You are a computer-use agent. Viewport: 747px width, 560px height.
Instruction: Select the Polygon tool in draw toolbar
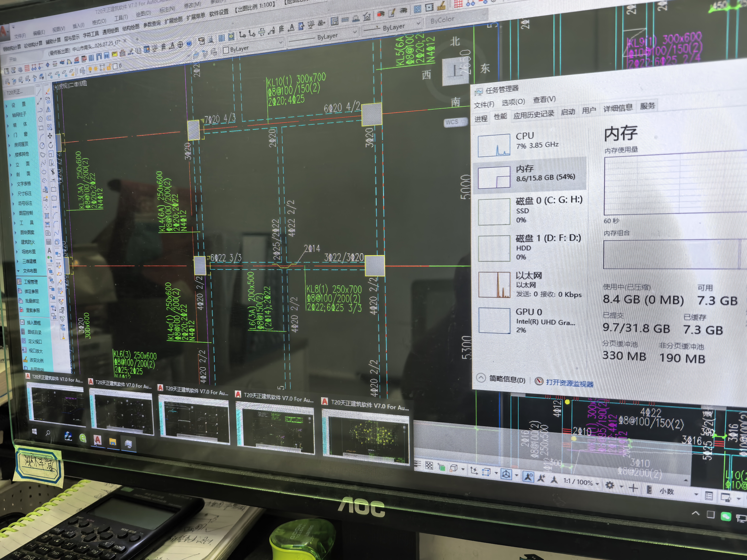click(x=40, y=119)
